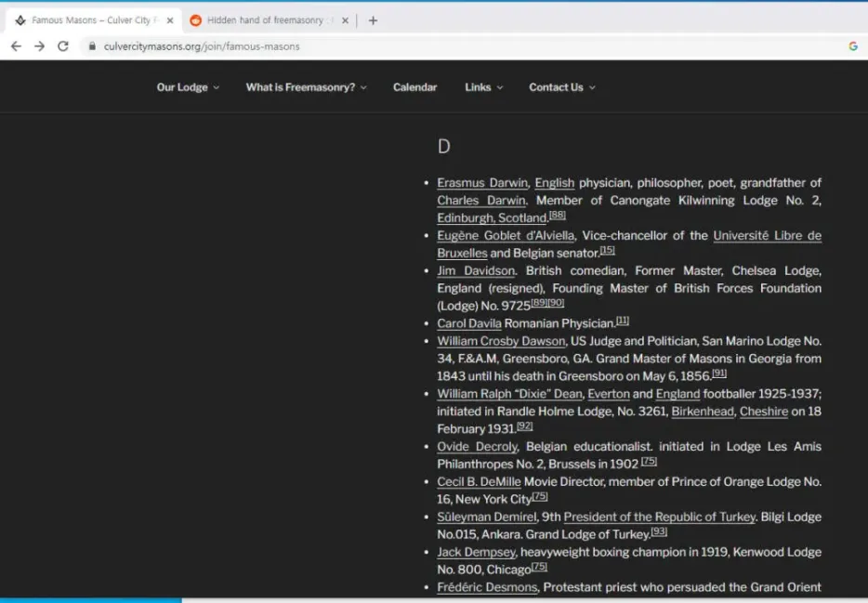Switch to Hidden hand of freemasonry tab

[264, 20]
